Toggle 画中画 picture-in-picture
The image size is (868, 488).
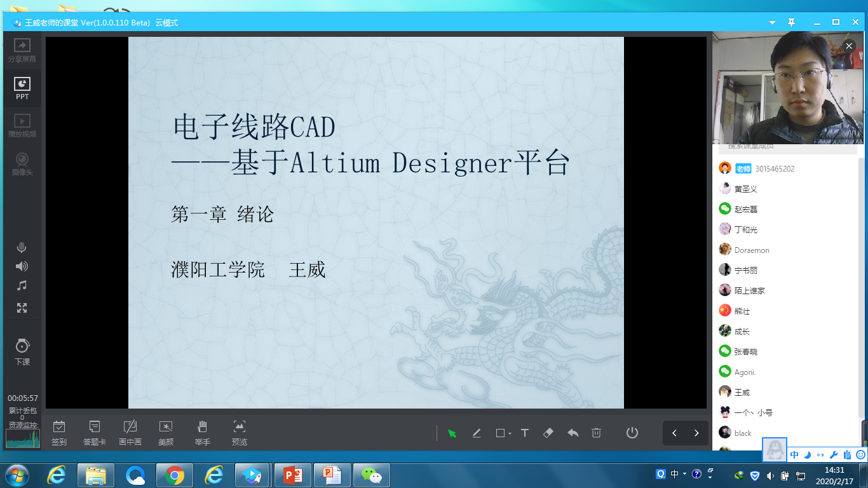(x=130, y=433)
